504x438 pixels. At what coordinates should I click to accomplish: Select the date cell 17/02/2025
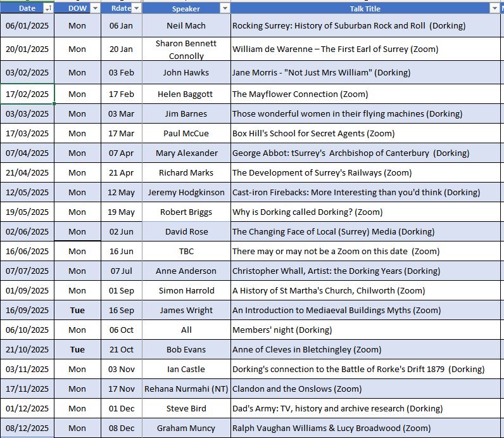pos(27,94)
